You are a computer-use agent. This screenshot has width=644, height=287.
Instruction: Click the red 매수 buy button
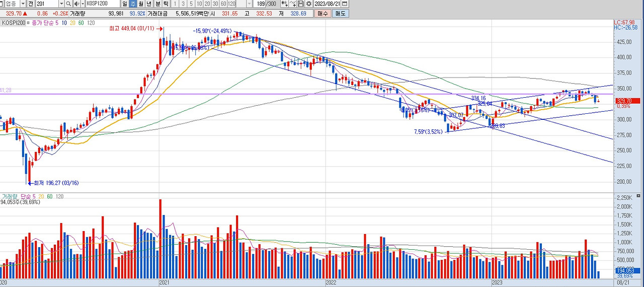pyautogui.click(x=323, y=14)
